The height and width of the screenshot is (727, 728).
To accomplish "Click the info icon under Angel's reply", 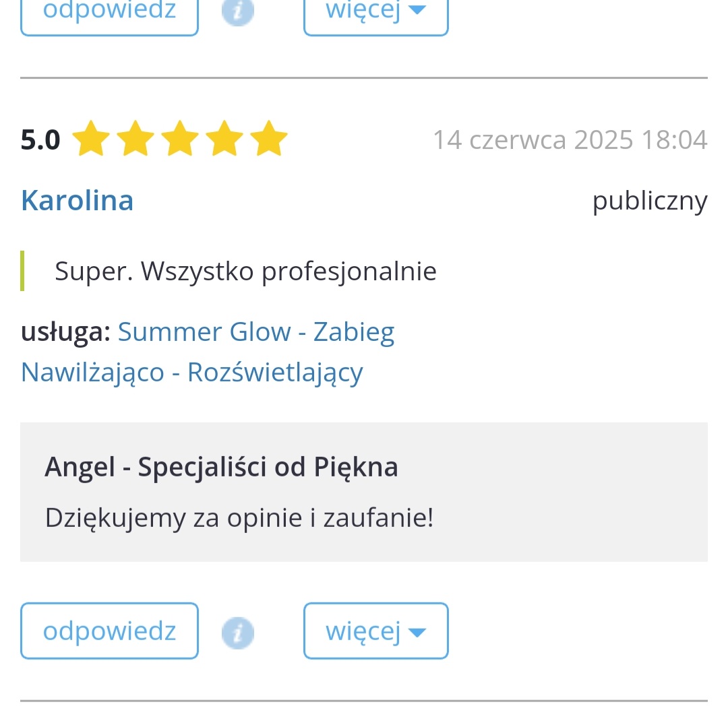I will pyautogui.click(x=238, y=632).
